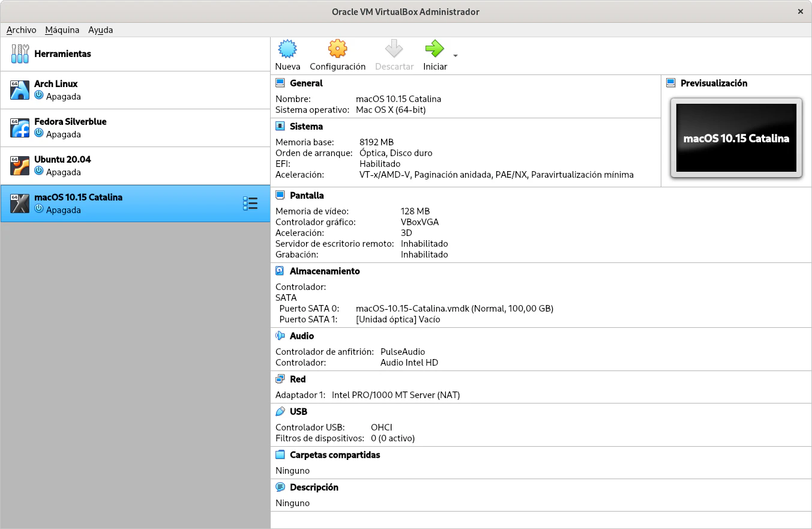This screenshot has width=812, height=529.
Task: Click the Sistema section header
Action: click(306, 127)
